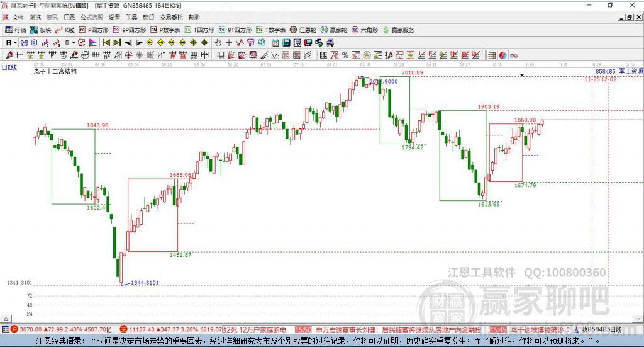Click the 1344.3101 low price label on chart
Viewport: 644px width, 347px height.
[145, 283]
